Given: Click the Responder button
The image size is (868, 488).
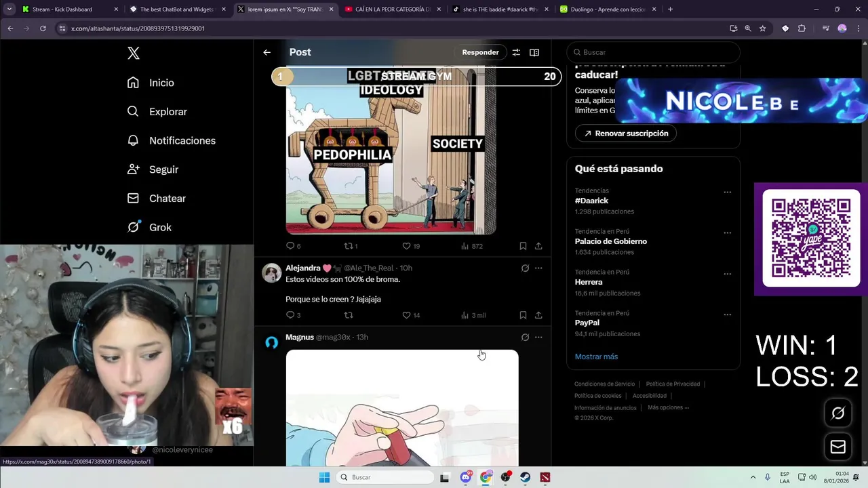Looking at the screenshot, I should pos(480,52).
